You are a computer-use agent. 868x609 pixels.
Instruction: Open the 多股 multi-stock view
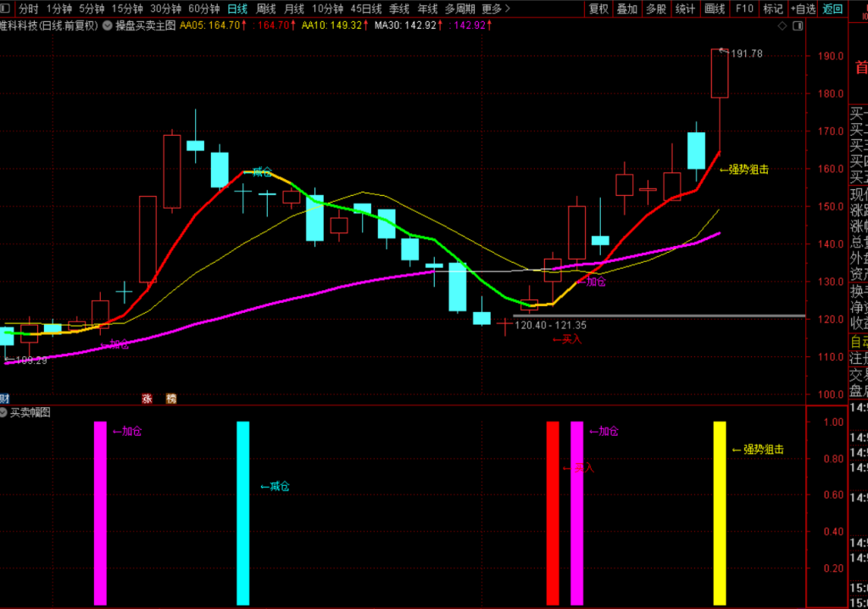656,8
